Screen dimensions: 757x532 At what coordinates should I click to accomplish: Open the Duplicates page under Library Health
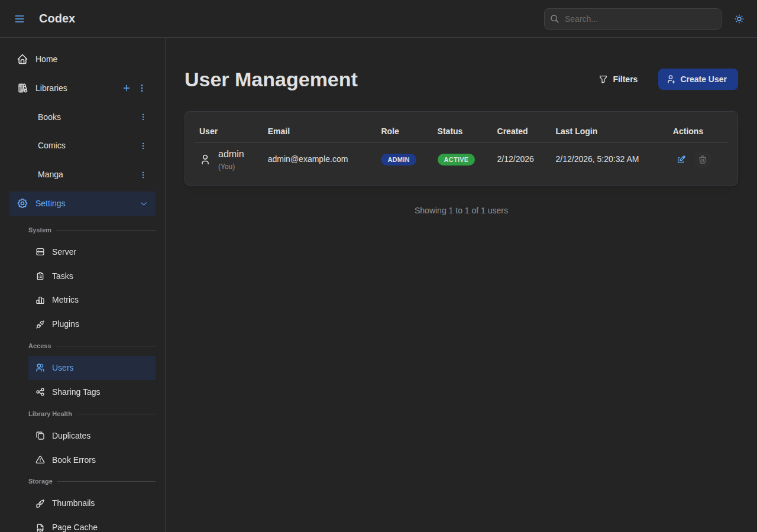pos(71,436)
